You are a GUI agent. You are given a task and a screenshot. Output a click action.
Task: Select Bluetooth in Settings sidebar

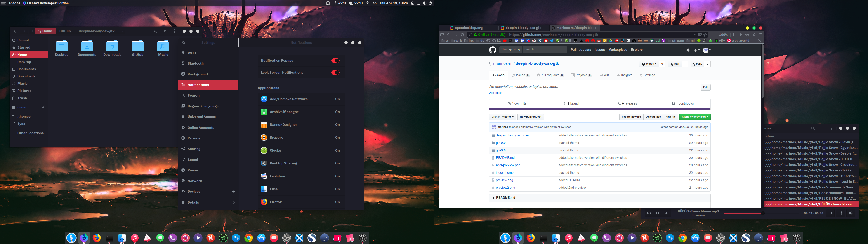click(x=208, y=63)
